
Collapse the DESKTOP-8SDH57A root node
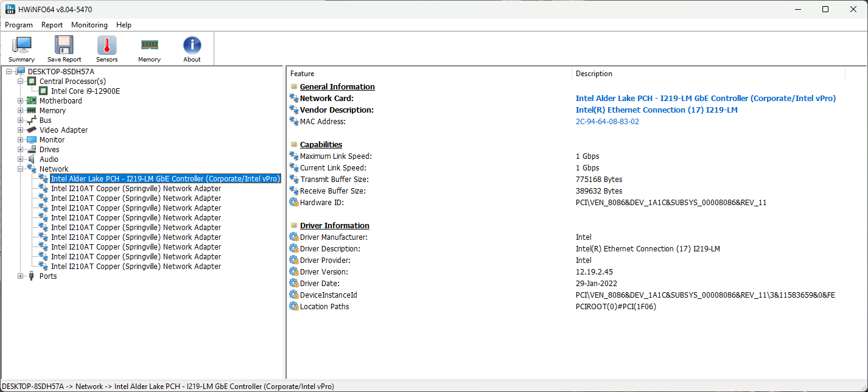pos(9,72)
